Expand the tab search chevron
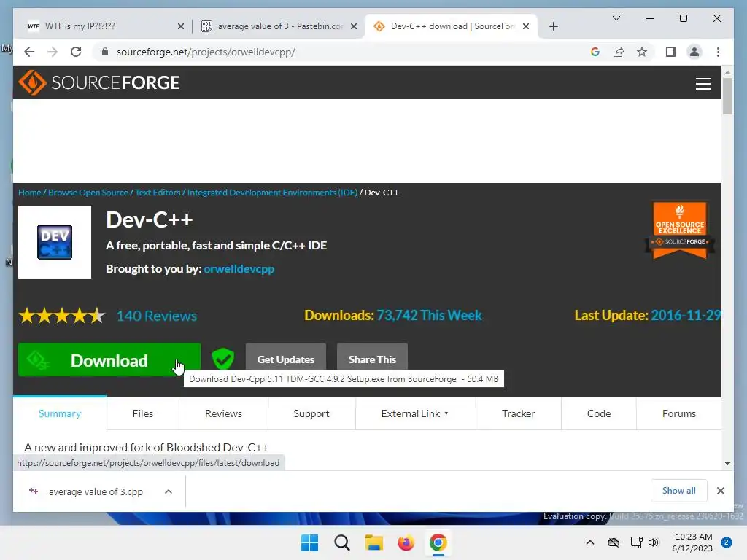 pyautogui.click(x=616, y=18)
